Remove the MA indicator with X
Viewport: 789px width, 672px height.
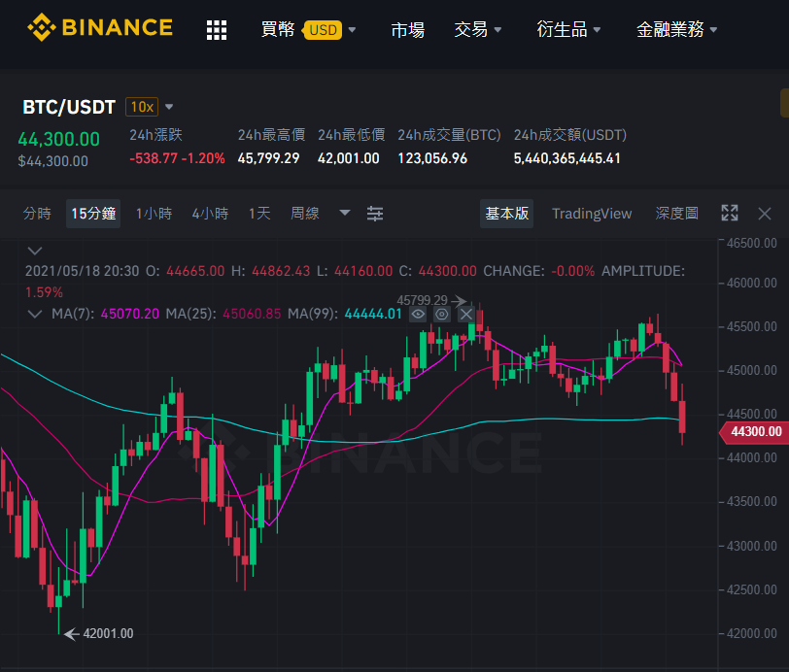[x=466, y=315]
